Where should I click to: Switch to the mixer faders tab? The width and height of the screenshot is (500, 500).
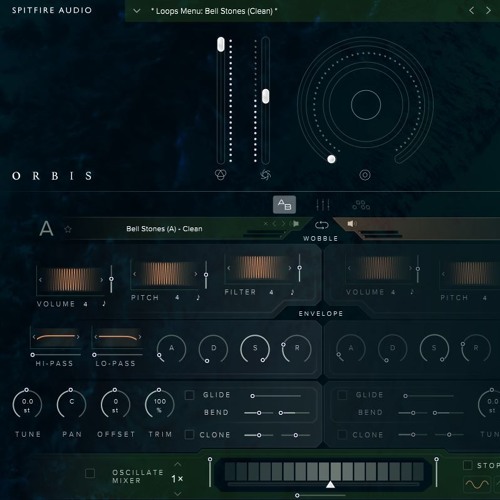pyautogui.click(x=323, y=204)
